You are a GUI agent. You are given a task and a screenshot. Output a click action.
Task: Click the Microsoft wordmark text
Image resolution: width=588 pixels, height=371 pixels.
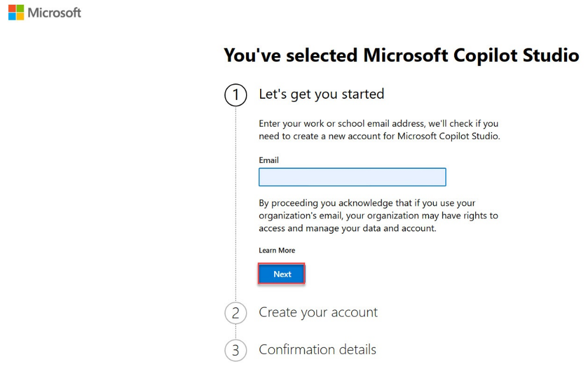tap(54, 12)
